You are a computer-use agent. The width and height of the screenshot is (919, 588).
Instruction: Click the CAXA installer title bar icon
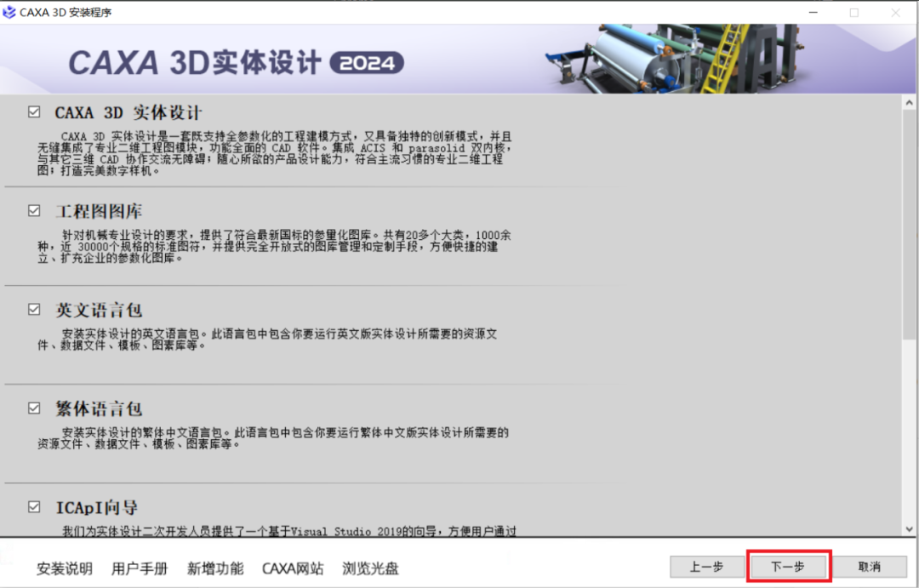[9, 12]
